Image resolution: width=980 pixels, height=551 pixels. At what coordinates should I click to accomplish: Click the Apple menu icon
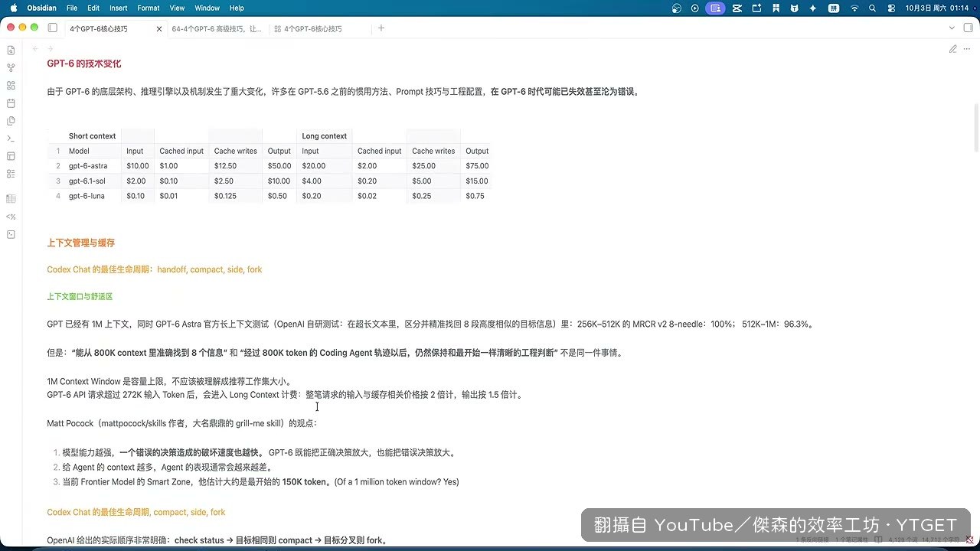click(x=14, y=8)
